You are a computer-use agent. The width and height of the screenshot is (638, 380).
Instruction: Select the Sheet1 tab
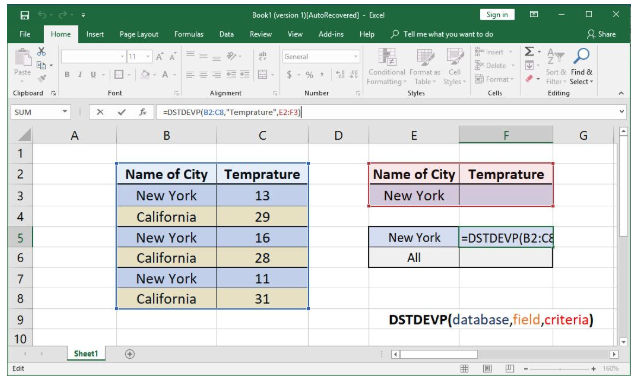(86, 354)
